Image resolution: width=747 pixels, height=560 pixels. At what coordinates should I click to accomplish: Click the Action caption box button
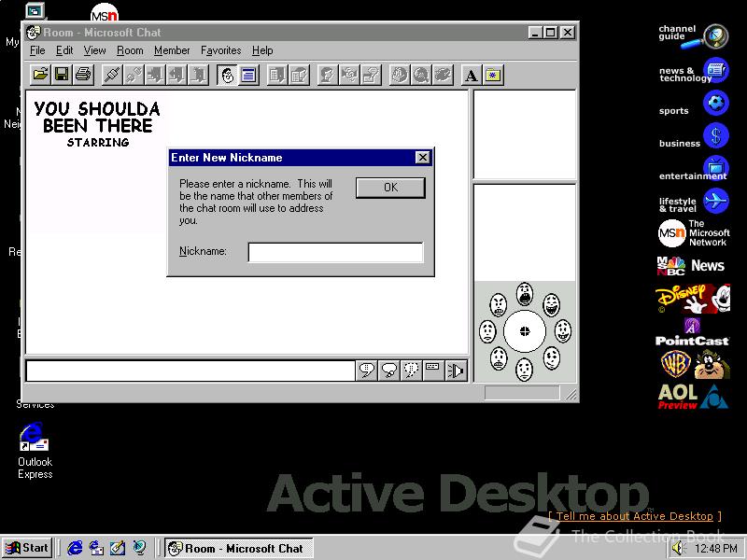(x=432, y=371)
